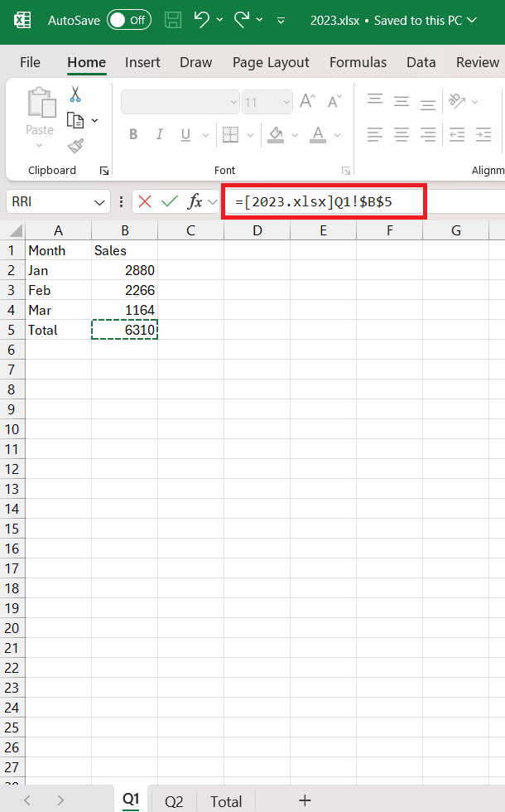The width and height of the screenshot is (505, 812).
Task: Expand the file name saved-location dropdown
Action: pyautogui.click(x=471, y=20)
